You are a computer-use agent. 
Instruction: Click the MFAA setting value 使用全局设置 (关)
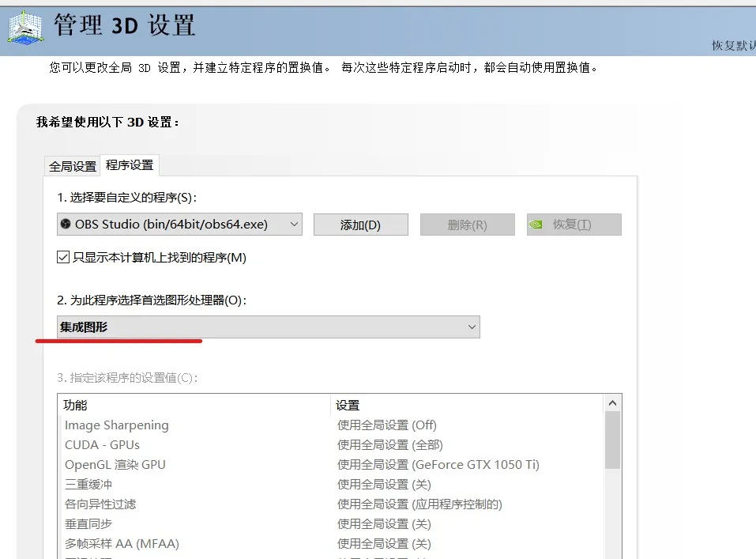(384, 544)
